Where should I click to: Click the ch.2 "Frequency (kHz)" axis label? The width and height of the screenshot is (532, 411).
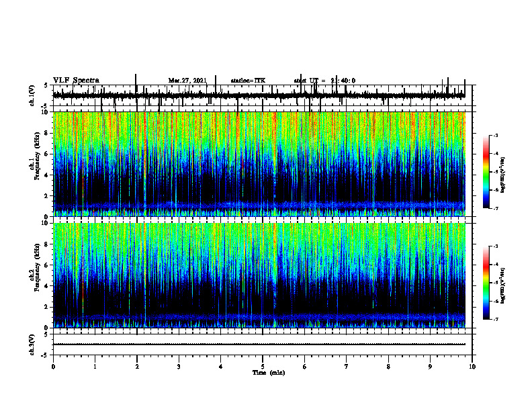tap(37, 267)
